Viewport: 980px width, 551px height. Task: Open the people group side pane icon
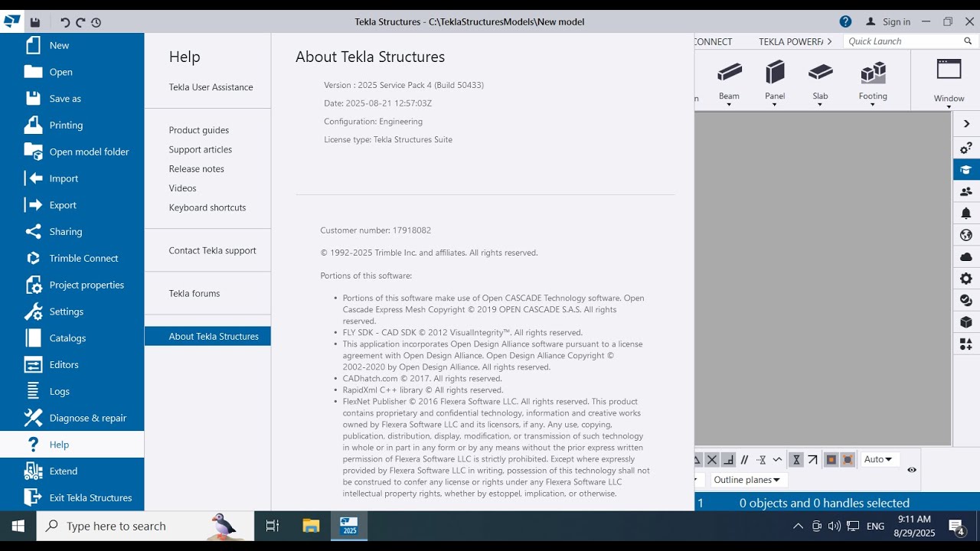pyautogui.click(x=966, y=191)
